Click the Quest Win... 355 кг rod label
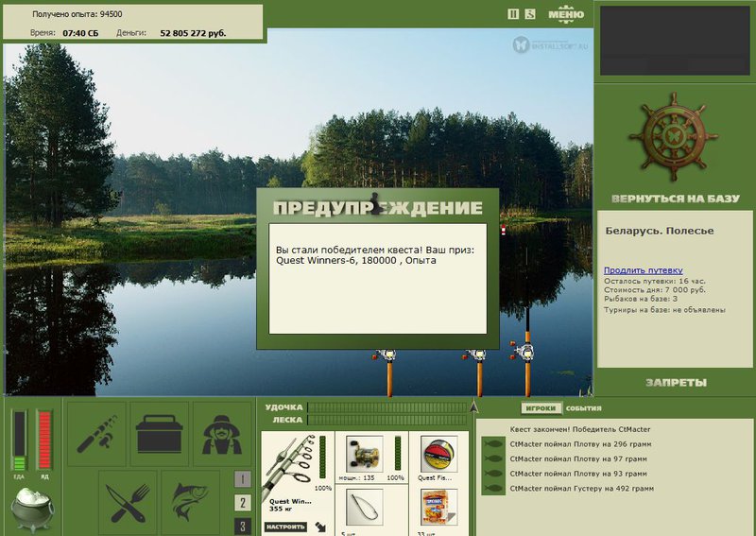 [290, 505]
